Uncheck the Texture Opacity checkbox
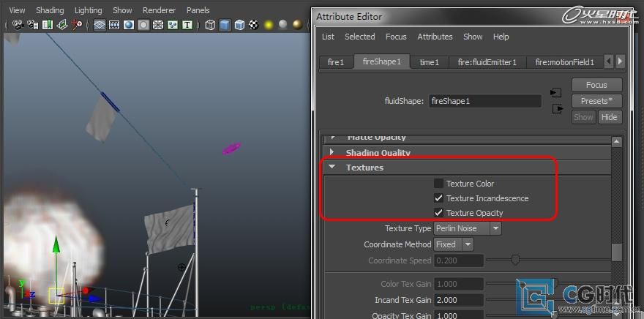The image size is (644, 319). coord(438,213)
